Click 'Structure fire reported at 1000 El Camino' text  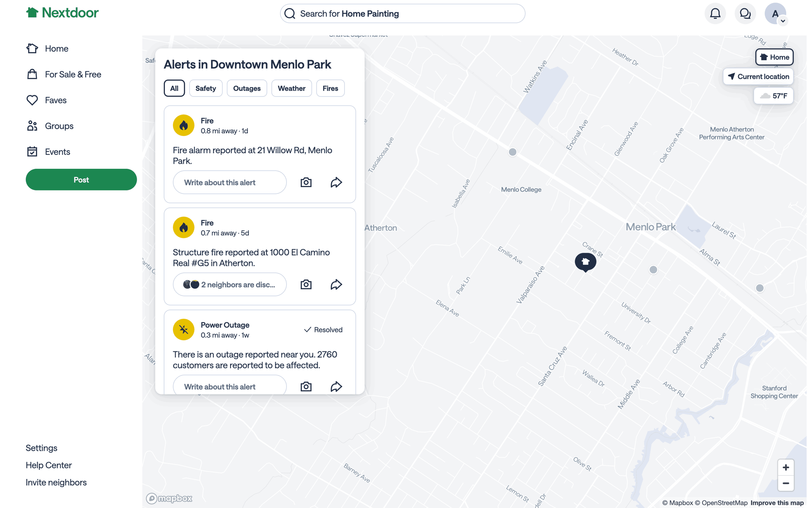pos(251,258)
